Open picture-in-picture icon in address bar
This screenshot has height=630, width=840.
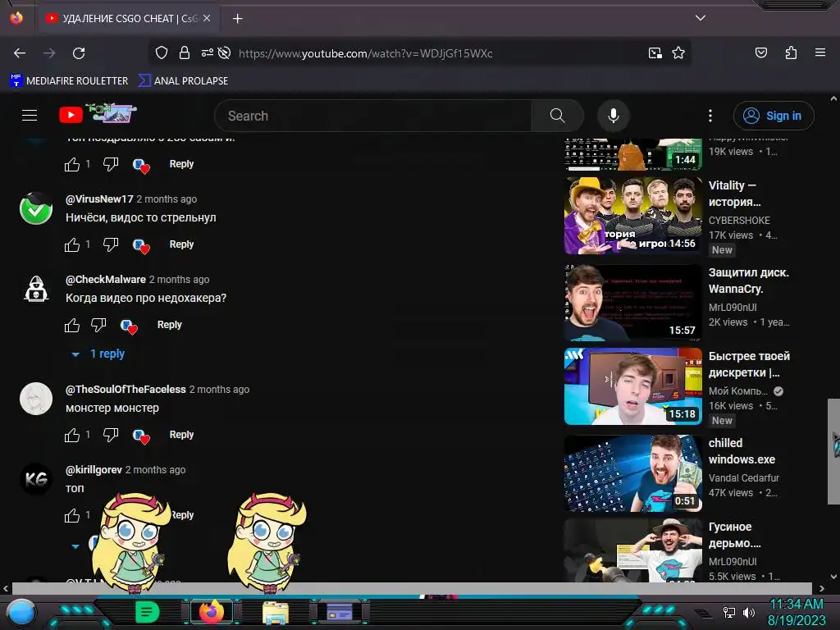pos(655,52)
